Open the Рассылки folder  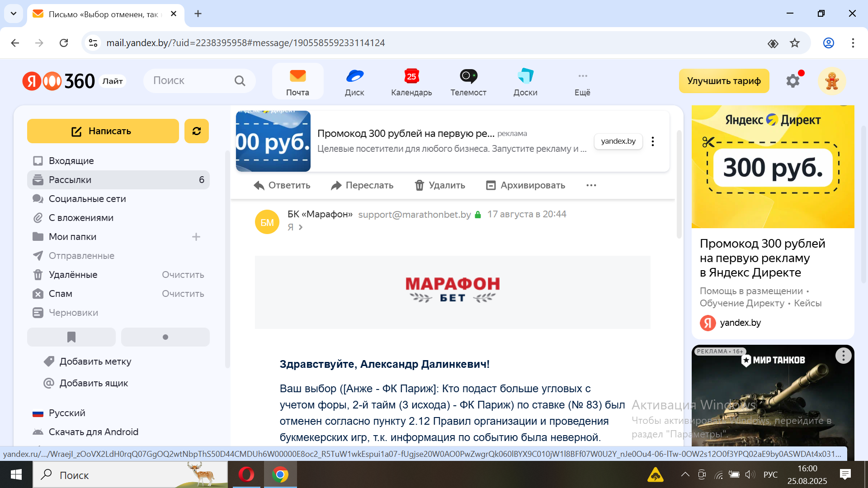tap(118, 180)
